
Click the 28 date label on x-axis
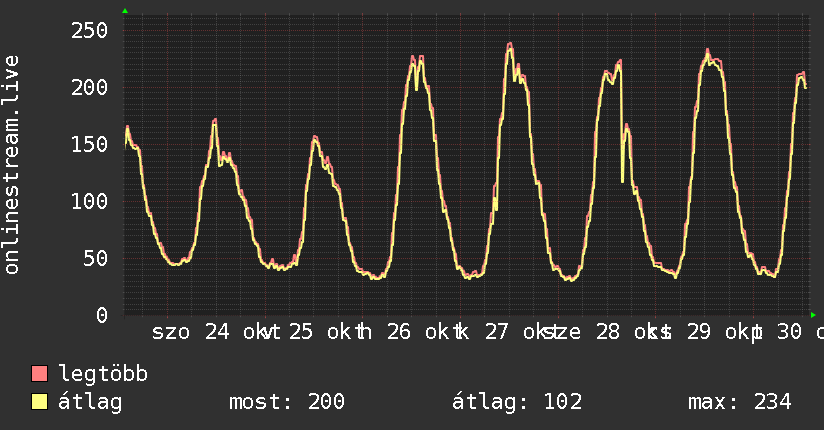(x=608, y=332)
